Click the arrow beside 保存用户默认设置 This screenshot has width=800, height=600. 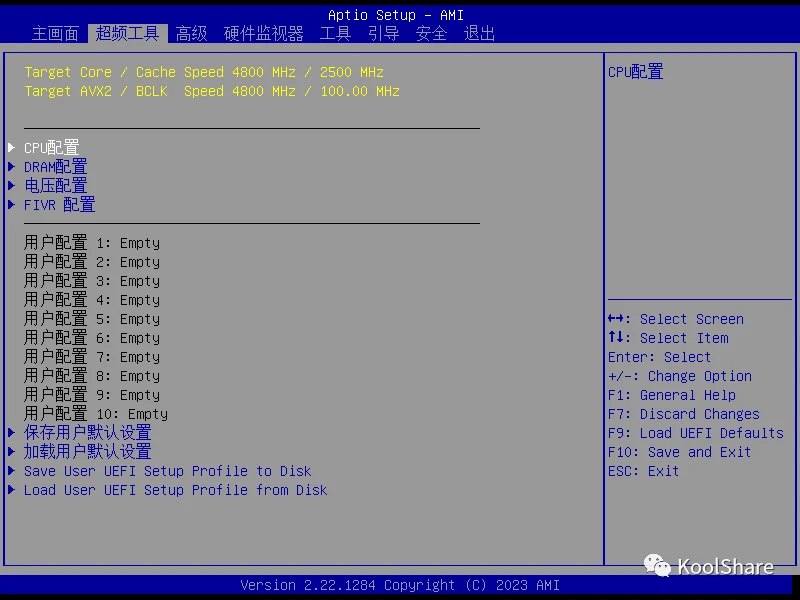pos(12,433)
